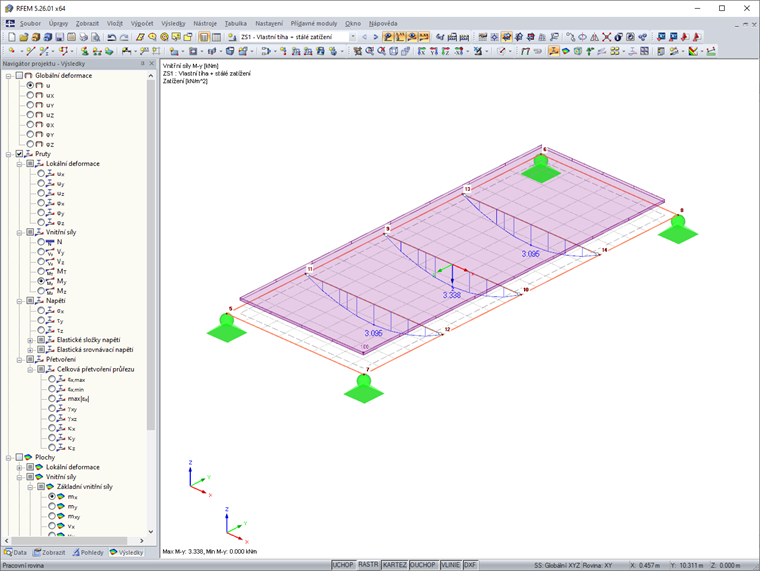This screenshot has width=760, height=571.
Task: Open Print preview from toolbar
Action: [95, 37]
